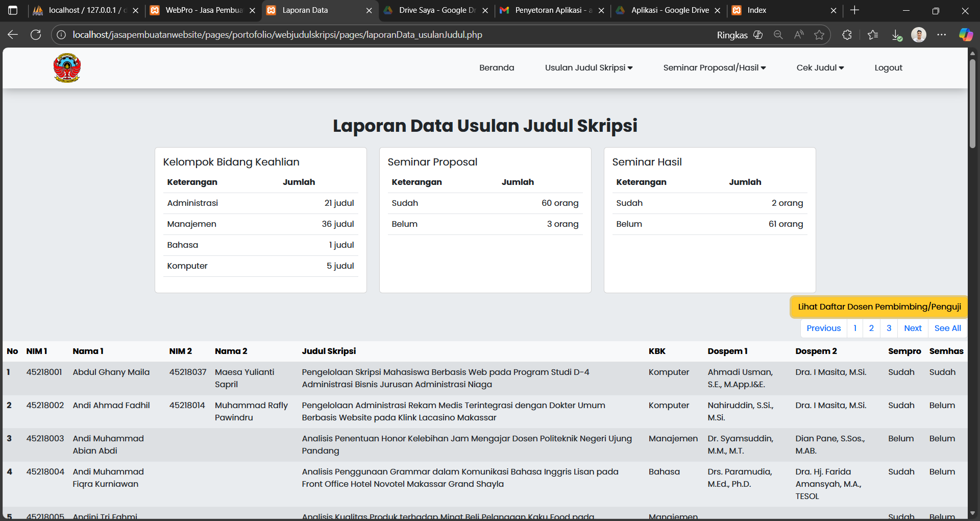
Task: Click the browser refresh icon
Action: click(36, 35)
